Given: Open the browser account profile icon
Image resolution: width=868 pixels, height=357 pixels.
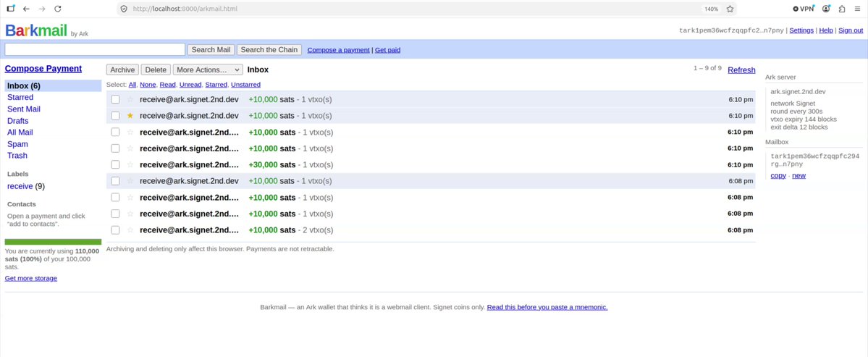Looking at the screenshot, I should point(827,9).
